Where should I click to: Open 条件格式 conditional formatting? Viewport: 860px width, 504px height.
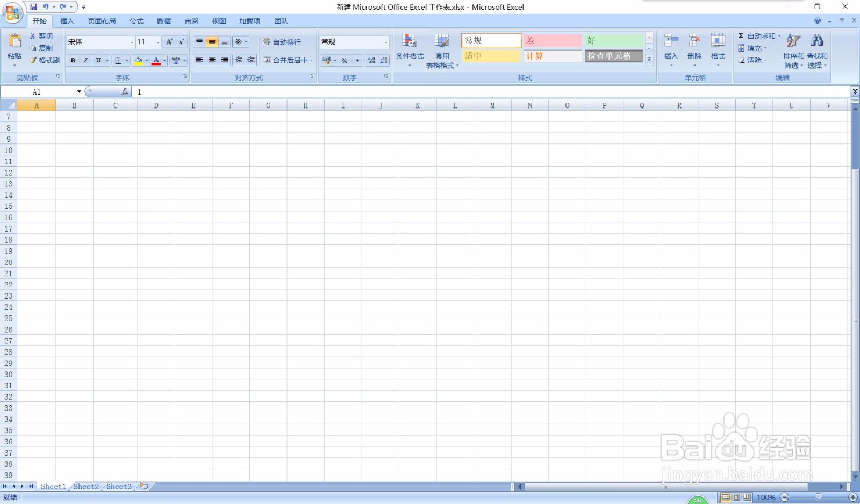[x=410, y=51]
